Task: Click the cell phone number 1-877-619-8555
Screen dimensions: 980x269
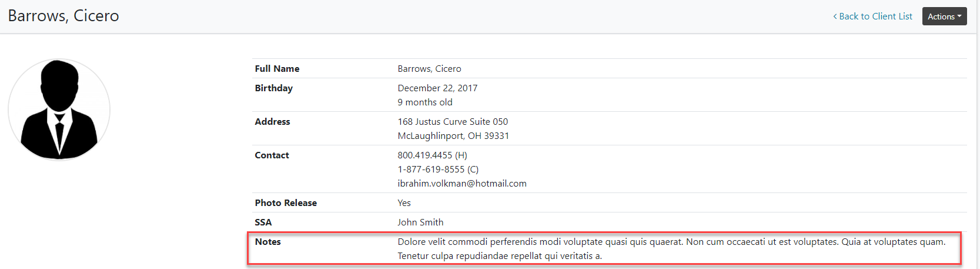Action: 431,170
